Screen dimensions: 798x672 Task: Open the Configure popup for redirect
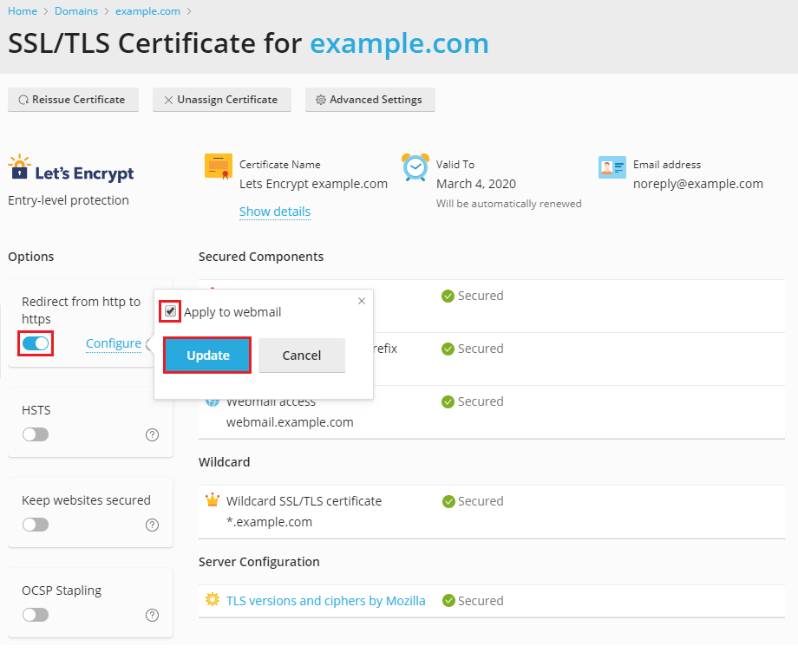pos(114,343)
